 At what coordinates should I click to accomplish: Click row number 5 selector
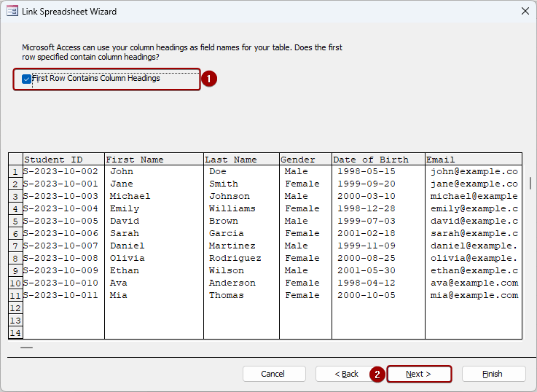[x=15, y=222]
